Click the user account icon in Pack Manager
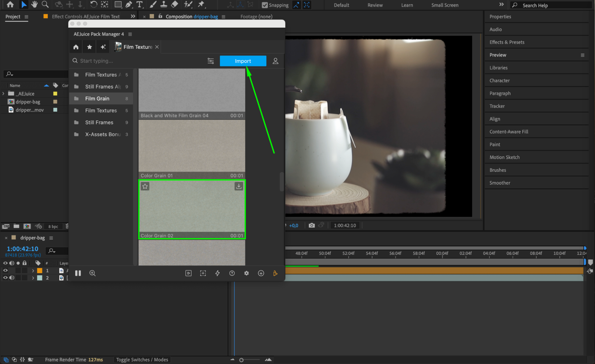 click(275, 61)
